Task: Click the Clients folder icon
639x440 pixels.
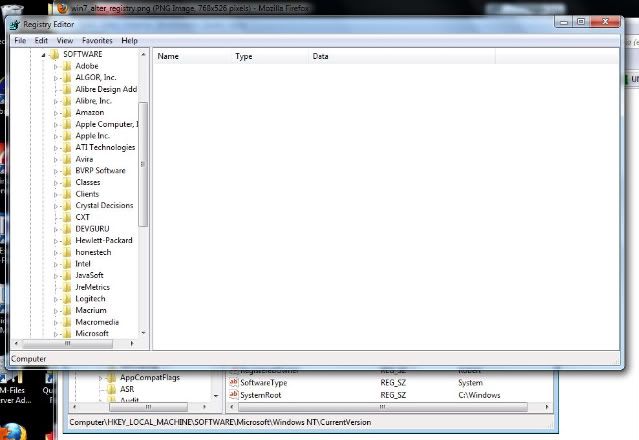Action: click(67, 194)
